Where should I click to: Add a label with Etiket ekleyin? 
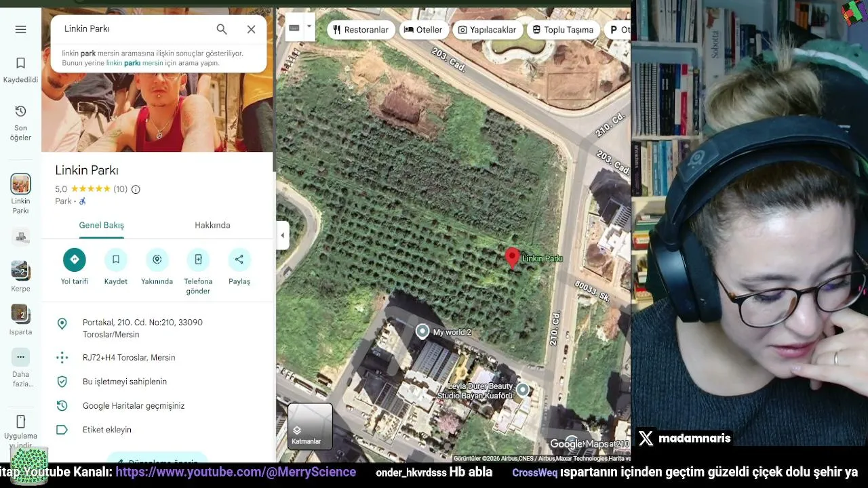(x=157, y=430)
